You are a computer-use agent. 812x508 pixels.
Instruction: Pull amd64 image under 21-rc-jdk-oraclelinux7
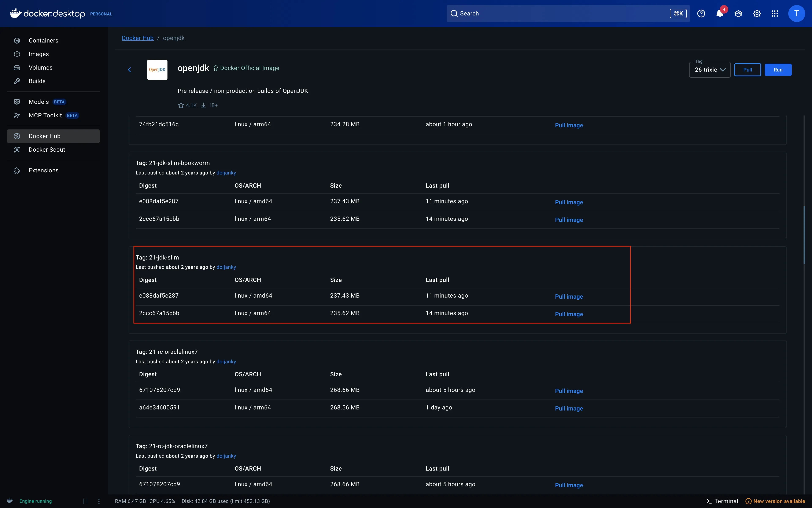point(569,486)
